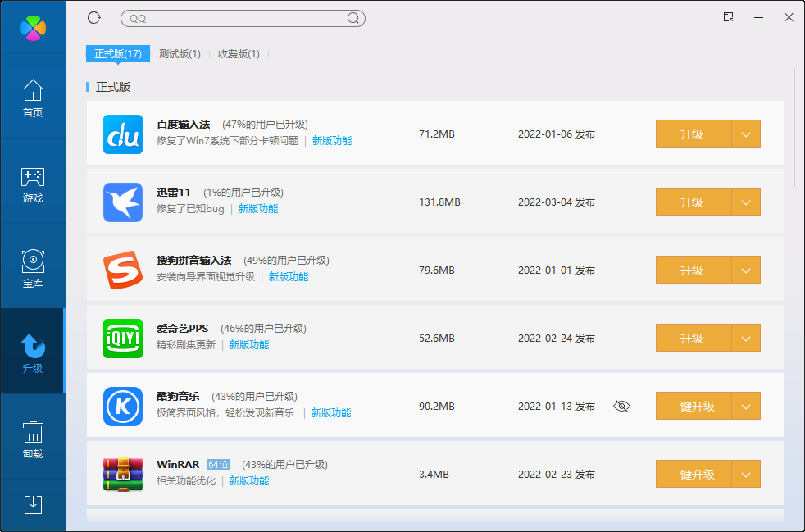Open the 宝库 software library sidebar item
Viewport: 805px width, 532px height.
pyautogui.click(x=33, y=269)
